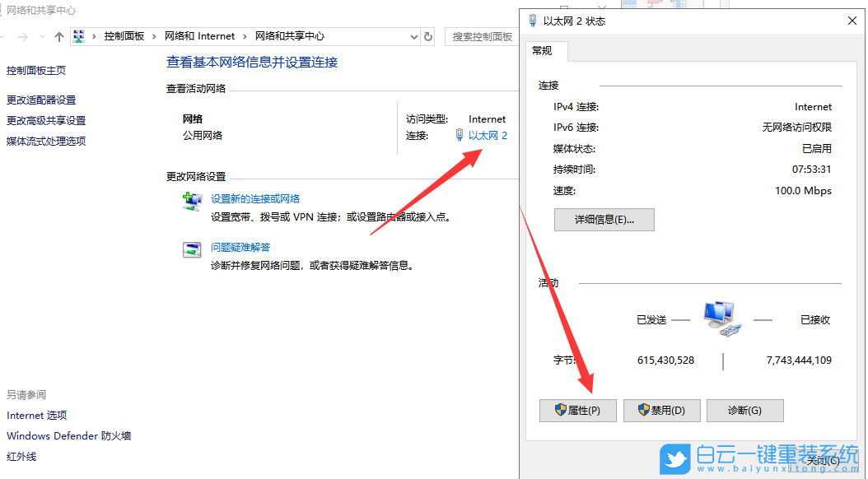Click the shield icon on the 属性(P) button

(561, 410)
